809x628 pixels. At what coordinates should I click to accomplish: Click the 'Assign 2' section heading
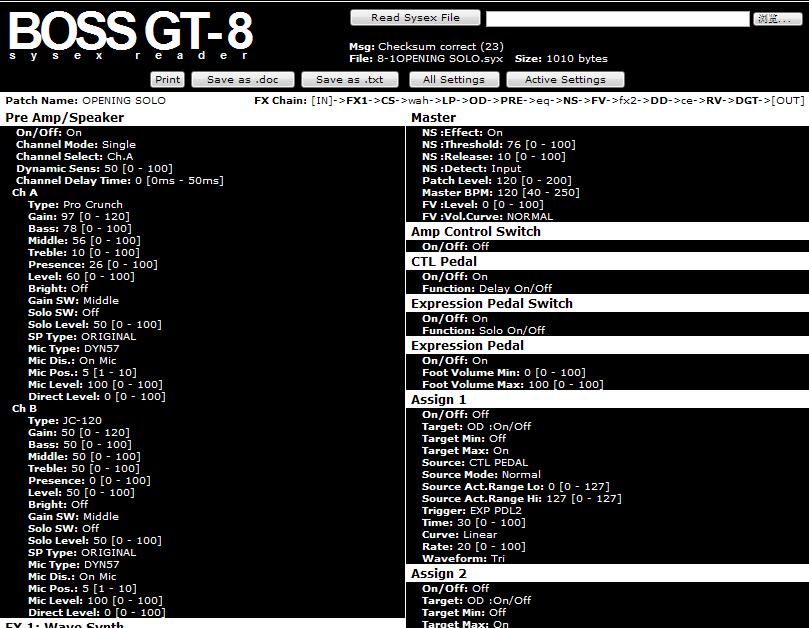(439, 574)
